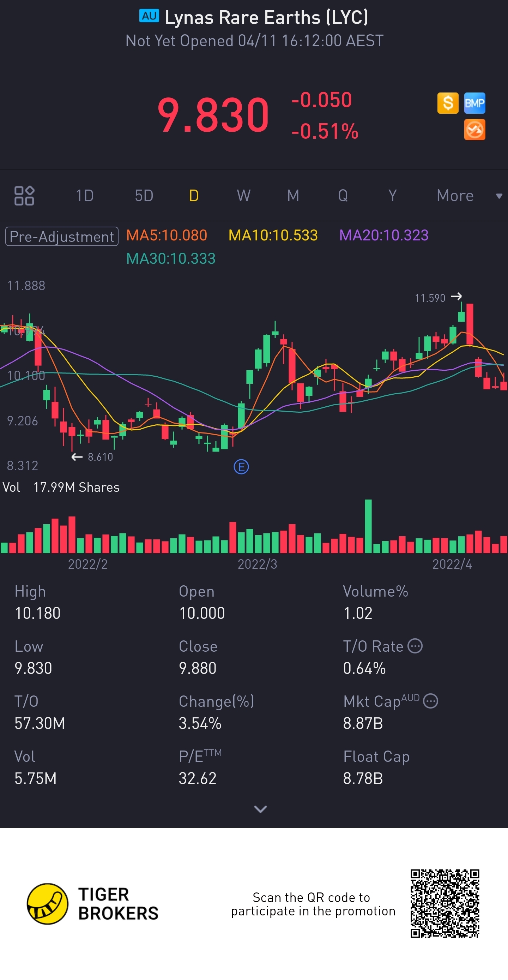This screenshot has height=980, width=508.
Task: Tap the High value 10.180
Action: (x=37, y=613)
